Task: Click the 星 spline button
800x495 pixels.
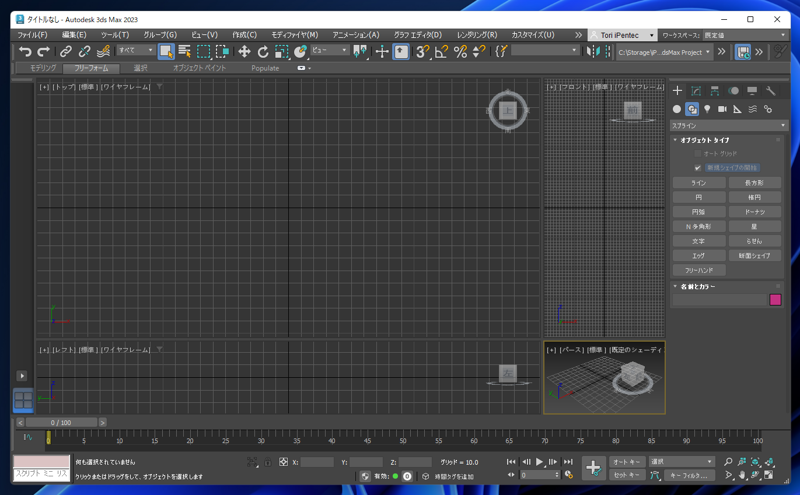Action: [x=754, y=226]
